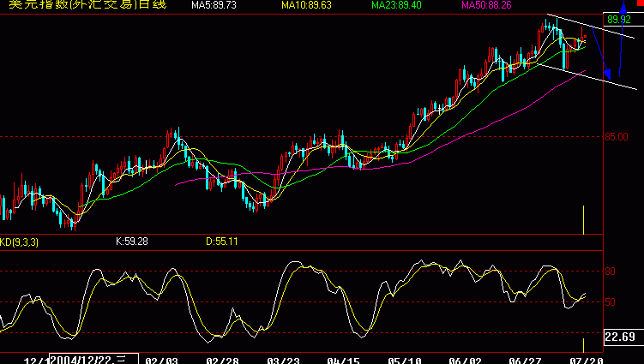This screenshot has height=364, width=644.
Task: Select the magenta MA50:88.26 label
Action: [x=486, y=5]
